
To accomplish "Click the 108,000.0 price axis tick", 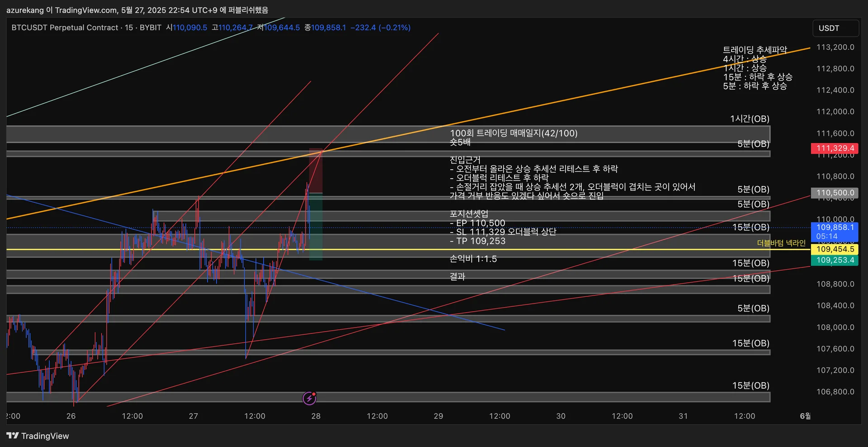I will (x=835, y=327).
